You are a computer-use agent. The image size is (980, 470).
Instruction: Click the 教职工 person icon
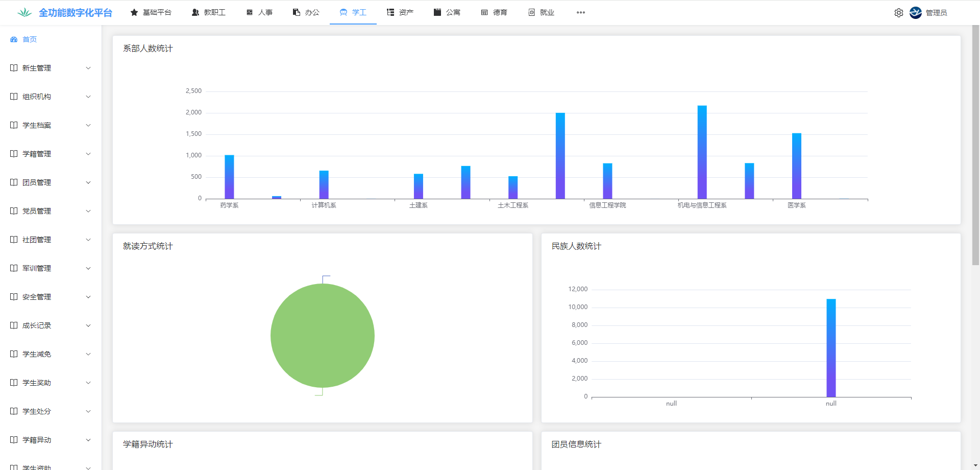[x=195, y=13]
